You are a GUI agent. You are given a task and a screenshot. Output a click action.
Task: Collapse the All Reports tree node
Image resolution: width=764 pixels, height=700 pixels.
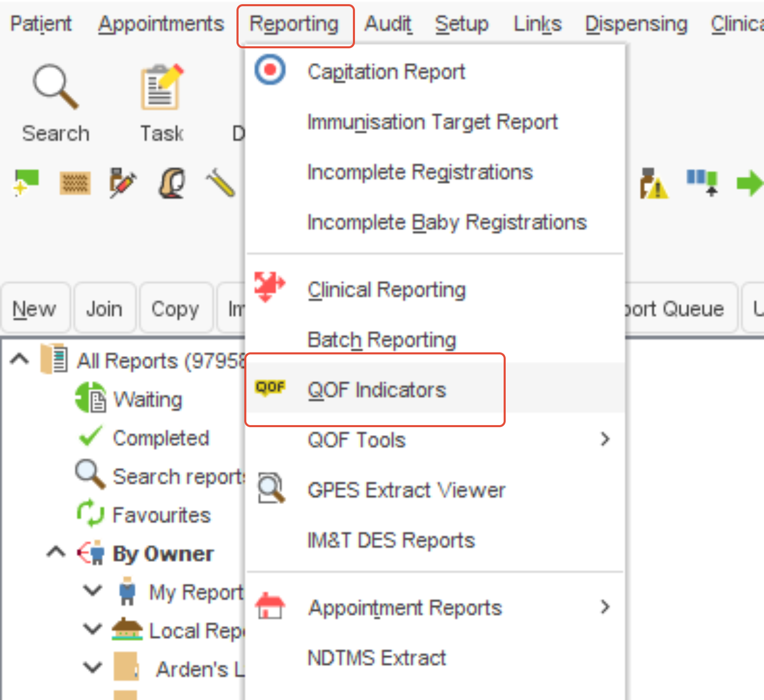tap(20, 359)
